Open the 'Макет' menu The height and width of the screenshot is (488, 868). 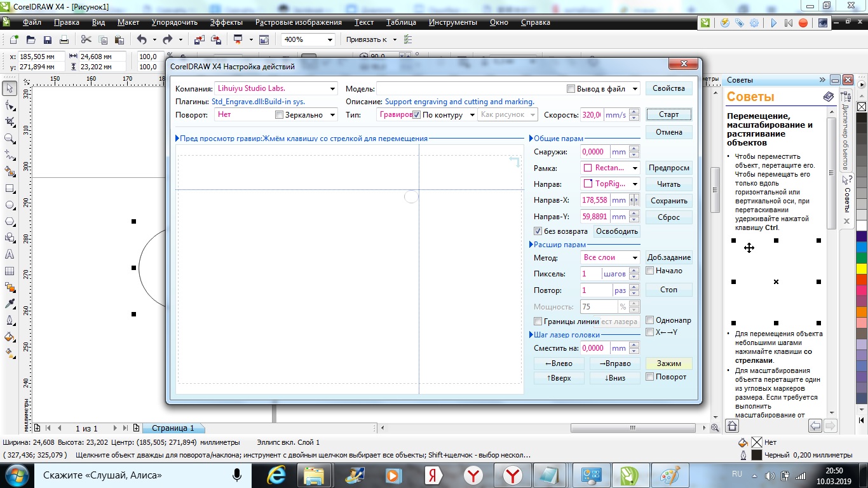point(128,22)
